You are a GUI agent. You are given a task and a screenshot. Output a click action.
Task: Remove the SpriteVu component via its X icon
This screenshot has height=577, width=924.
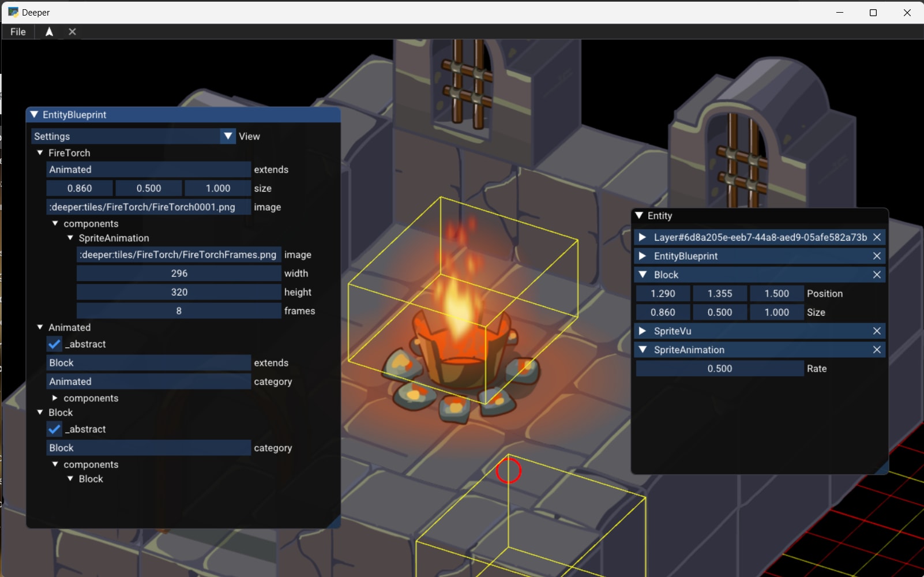(877, 331)
